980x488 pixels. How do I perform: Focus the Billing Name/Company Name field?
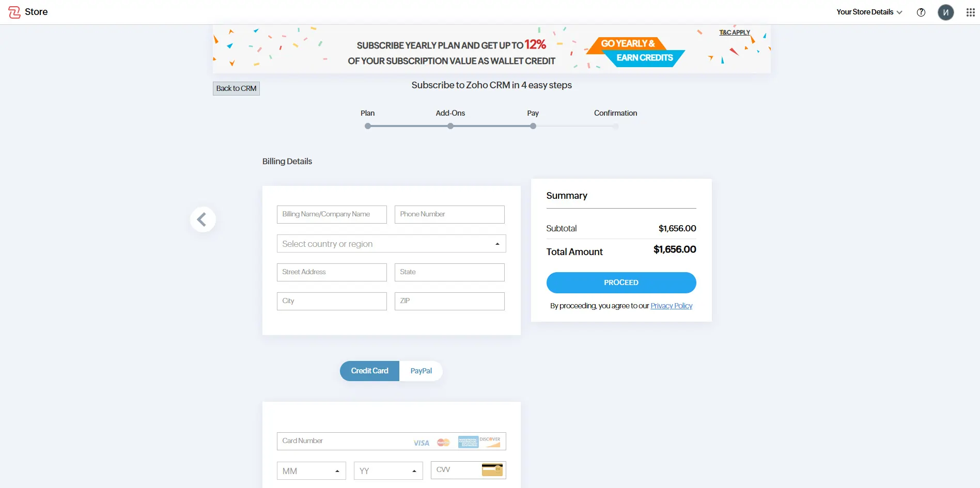coord(332,214)
